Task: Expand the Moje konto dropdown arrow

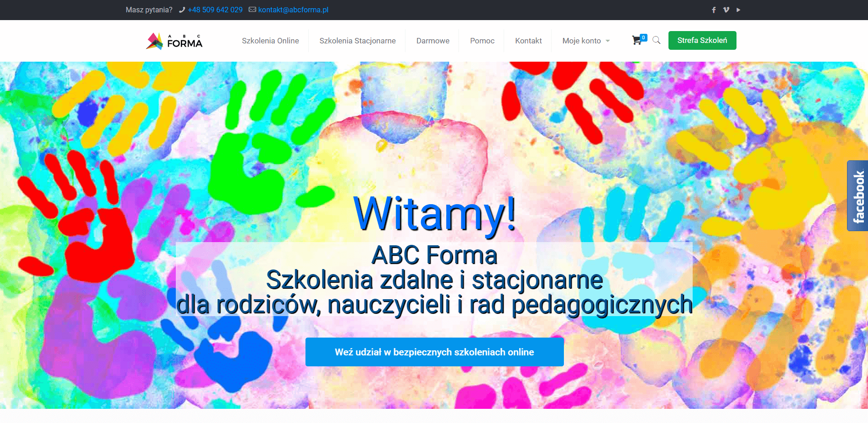Action: coord(608,41)
